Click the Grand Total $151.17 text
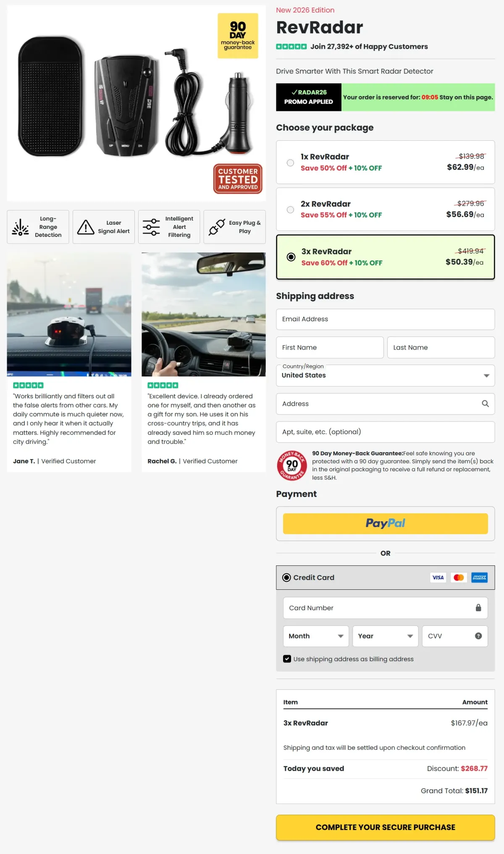This screenshot has height=854, width=504. [454, 791]
